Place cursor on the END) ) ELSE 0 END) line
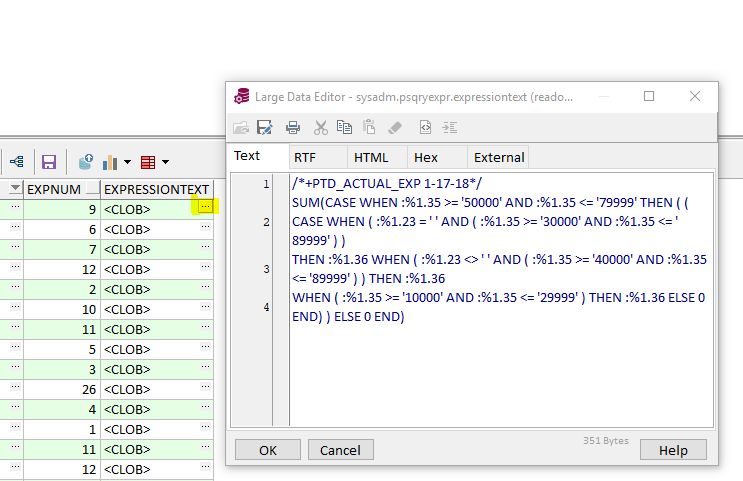 click(x=348, y=316)
